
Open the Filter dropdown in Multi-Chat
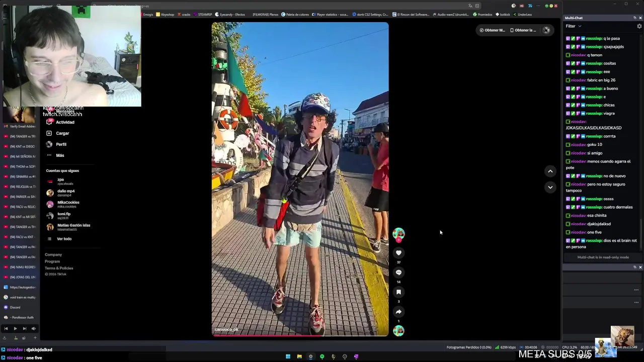573,26
